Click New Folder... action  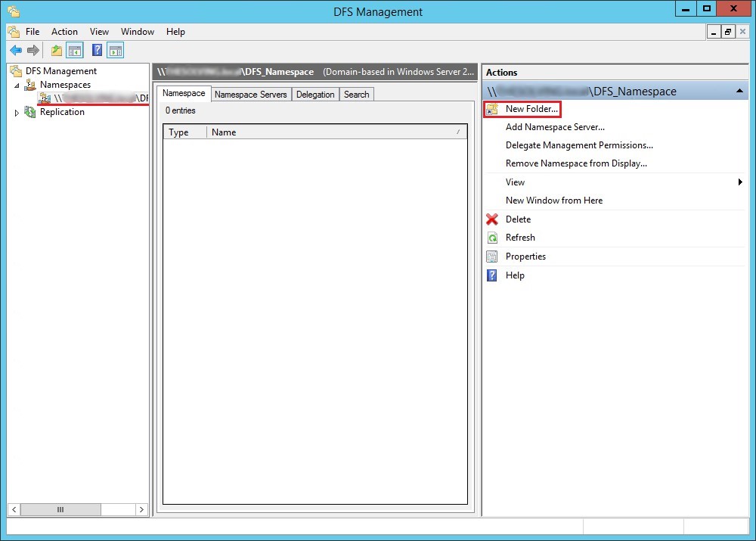click(x=531, y=109)
